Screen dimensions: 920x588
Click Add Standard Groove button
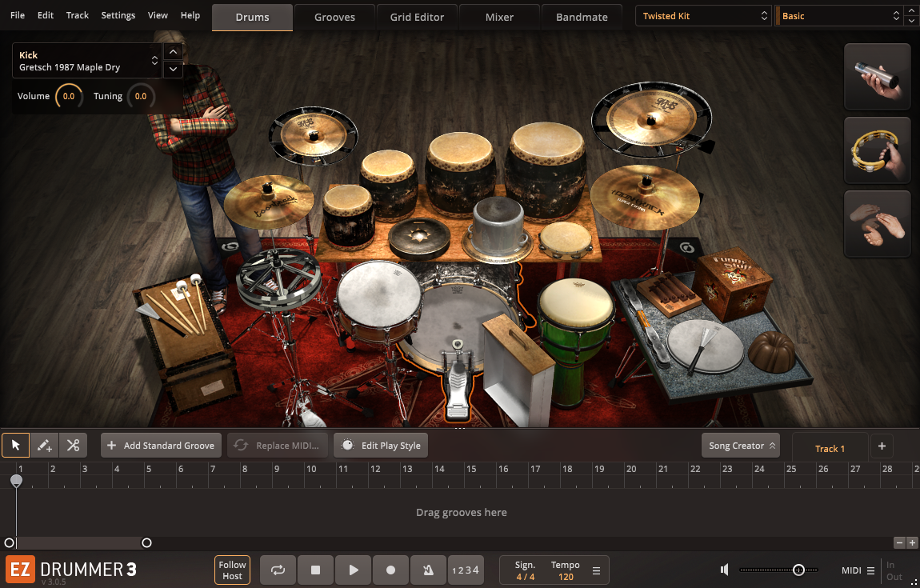pyautogui.click(x=161, y=446)
